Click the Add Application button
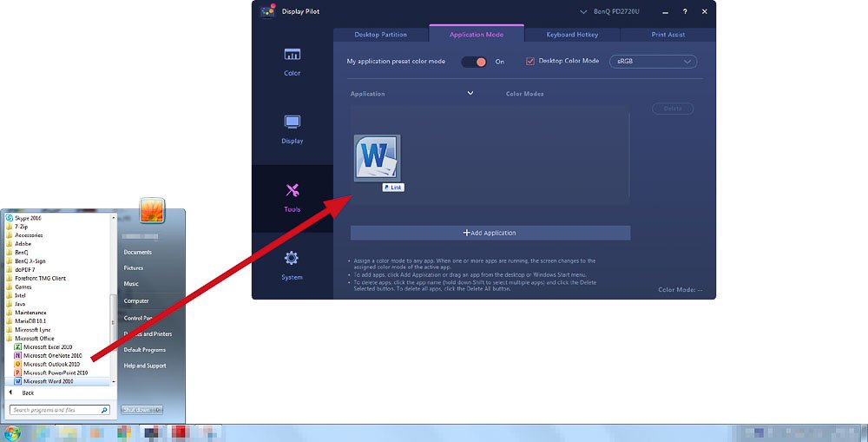The width and height of the screenshot is (868, 442). [490, 233]
